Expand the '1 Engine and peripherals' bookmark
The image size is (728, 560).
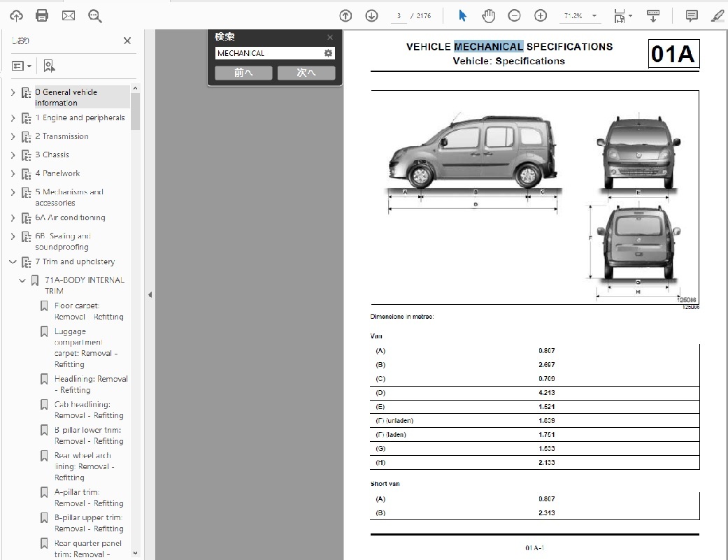coord(13,118)
